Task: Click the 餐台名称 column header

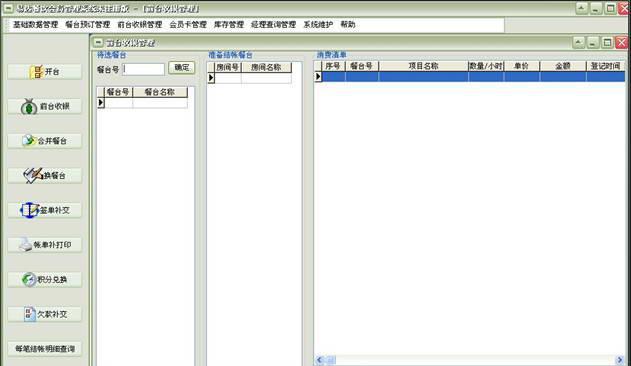Action: [x=160, y=92]
